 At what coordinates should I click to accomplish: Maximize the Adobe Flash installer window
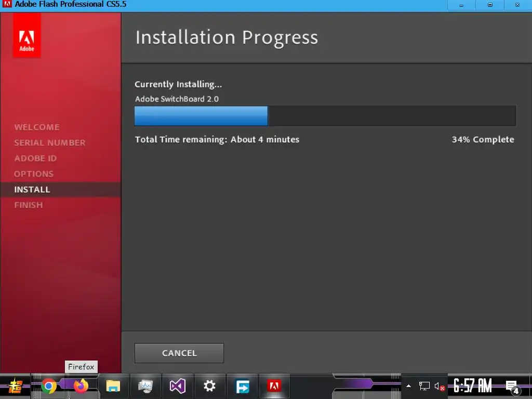click(490, 5)
